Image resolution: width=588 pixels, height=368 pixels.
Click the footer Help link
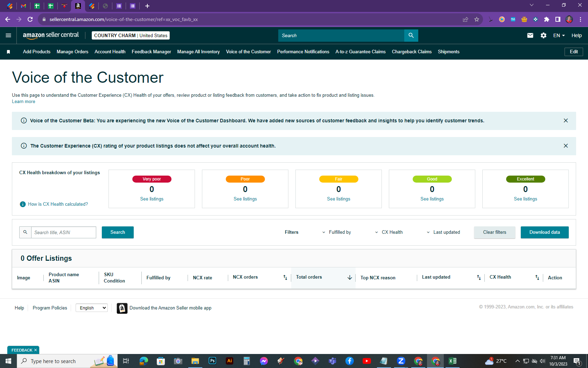pyautogui.click(x=19, y=308)
